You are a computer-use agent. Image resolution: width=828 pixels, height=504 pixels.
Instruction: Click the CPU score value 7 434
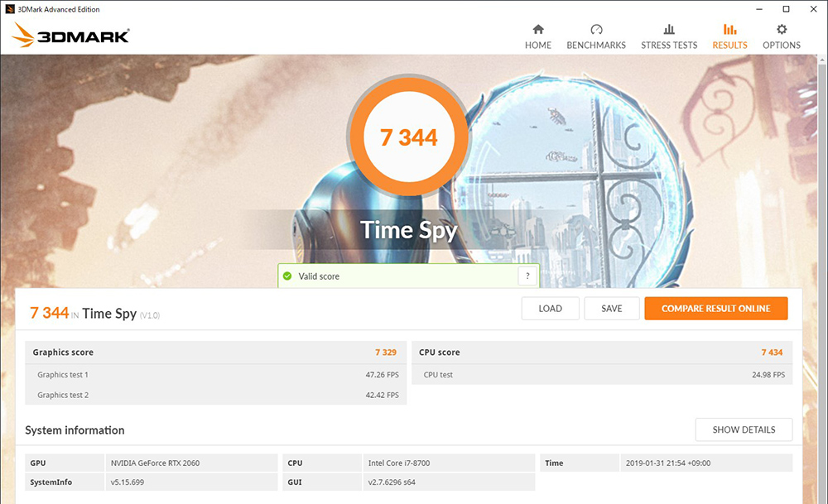[x=772, y=353]
